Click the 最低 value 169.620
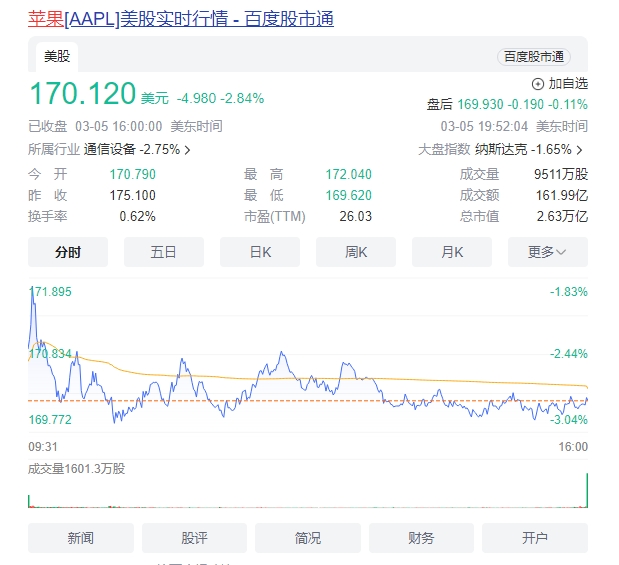 click(349, 195)
